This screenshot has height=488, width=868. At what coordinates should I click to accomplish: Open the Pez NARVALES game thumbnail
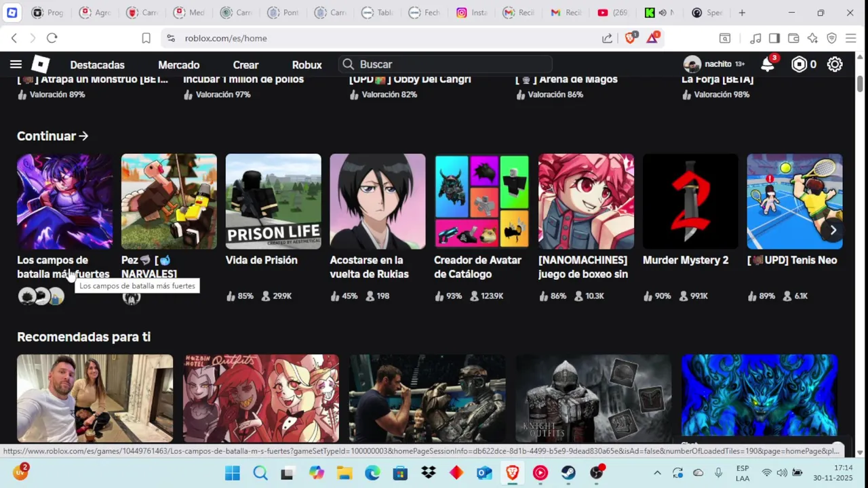tap(169, 201)
